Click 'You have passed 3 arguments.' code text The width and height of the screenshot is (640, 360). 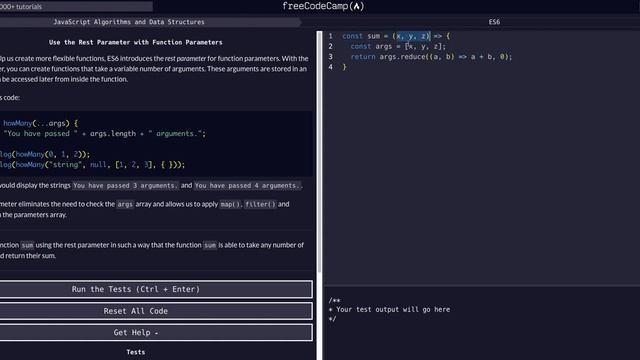click(125, 185)
